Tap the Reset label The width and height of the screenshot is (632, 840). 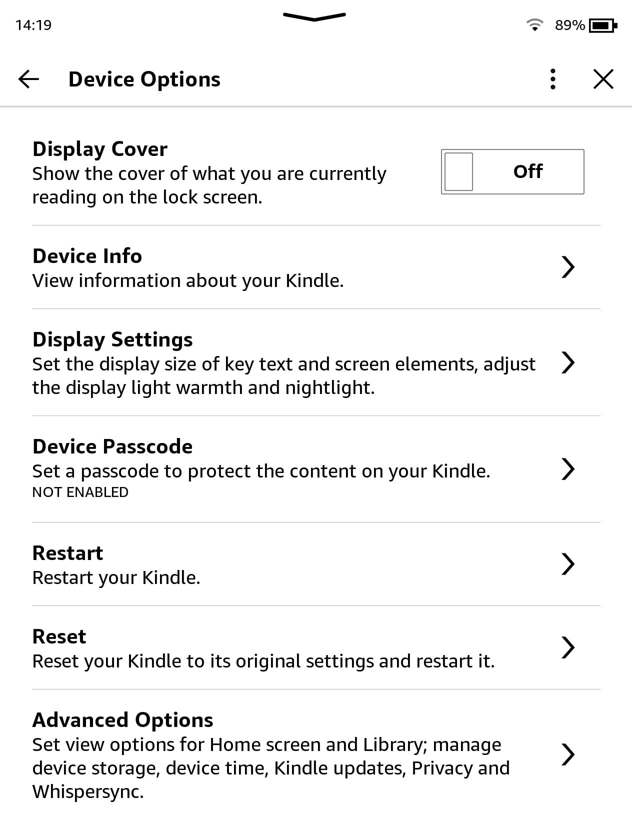pyautogui.click(x=59, y=636)
